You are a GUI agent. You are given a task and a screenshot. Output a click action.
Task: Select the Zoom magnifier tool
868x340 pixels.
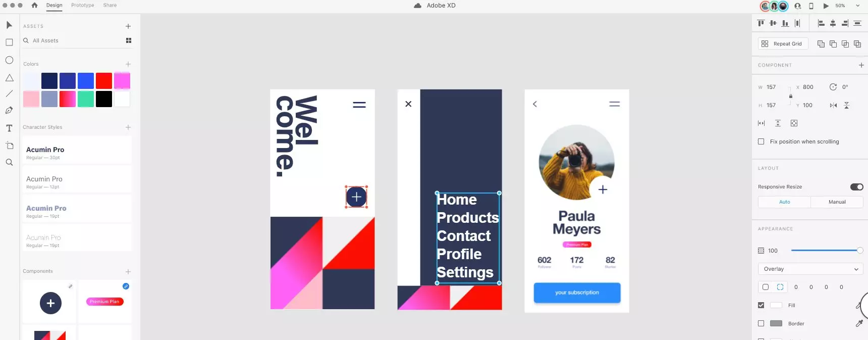[9, 162]
